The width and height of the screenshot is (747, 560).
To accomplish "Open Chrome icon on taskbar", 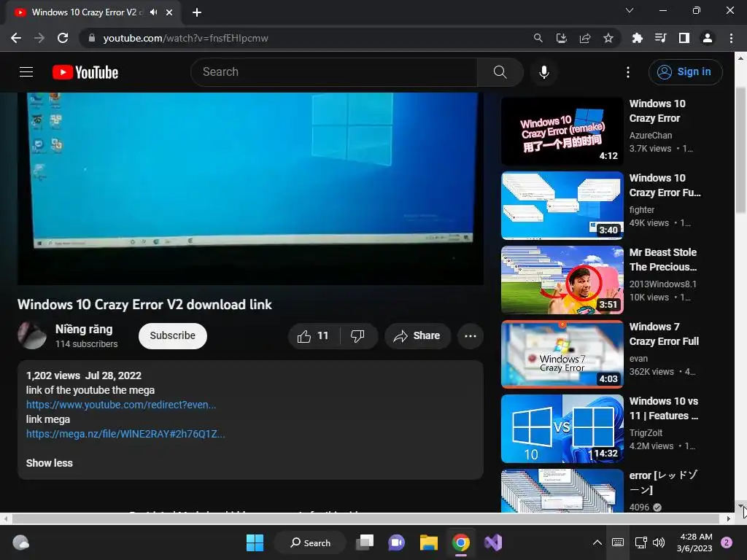I will coord(461,542).
